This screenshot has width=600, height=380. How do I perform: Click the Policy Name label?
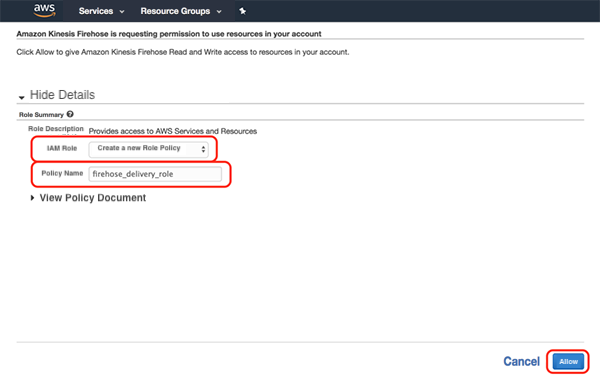tap(62, 173)
